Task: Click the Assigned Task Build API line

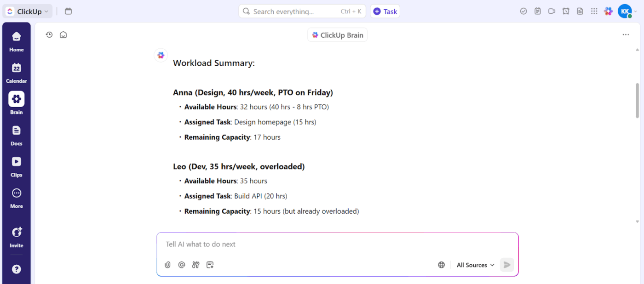Action: (x=236, y=196)
